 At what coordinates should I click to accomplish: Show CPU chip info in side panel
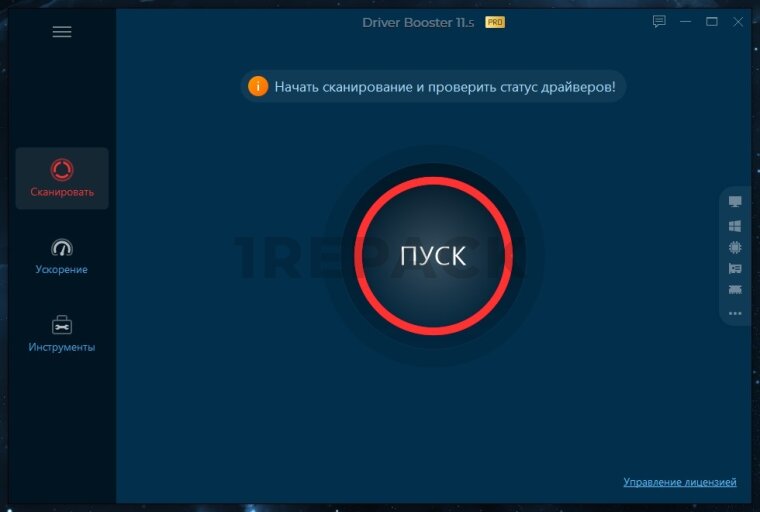click(x=735, y=247)
